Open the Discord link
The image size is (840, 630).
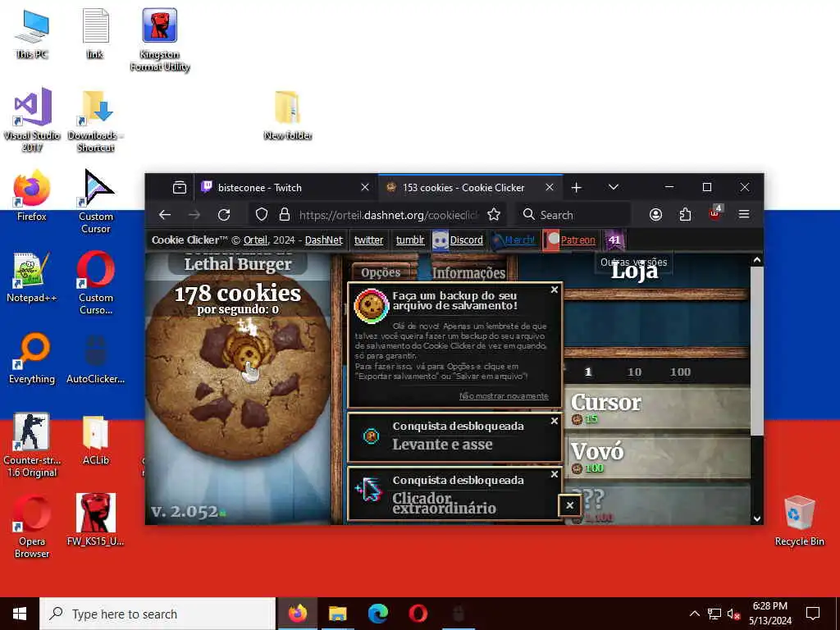[x=458, y=240]
